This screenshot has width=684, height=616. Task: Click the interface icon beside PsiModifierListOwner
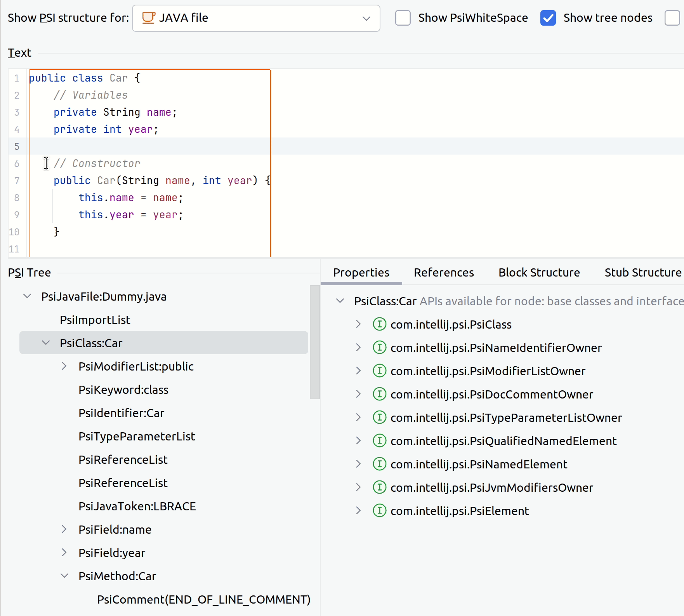pos(379,371)
